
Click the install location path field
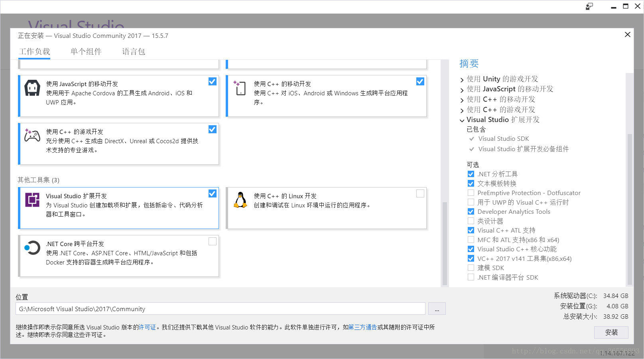[x=221, y=309]
